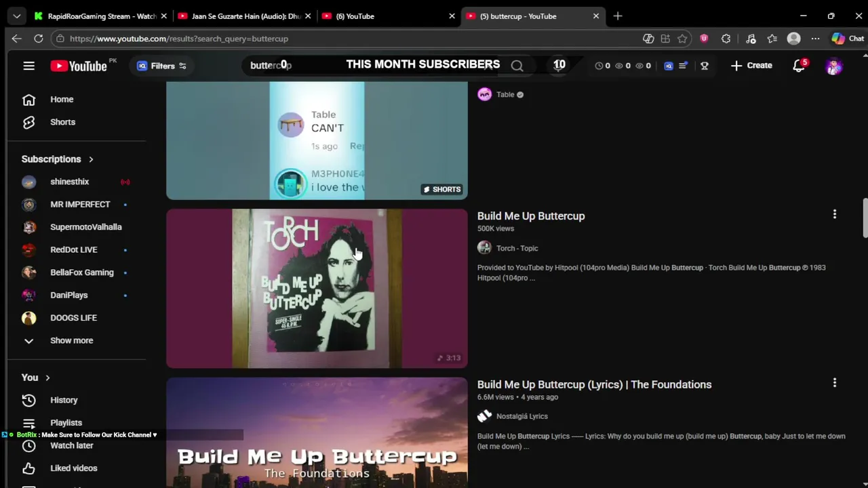
Task: Open the Filters button
Action: [x=161, y=66]
